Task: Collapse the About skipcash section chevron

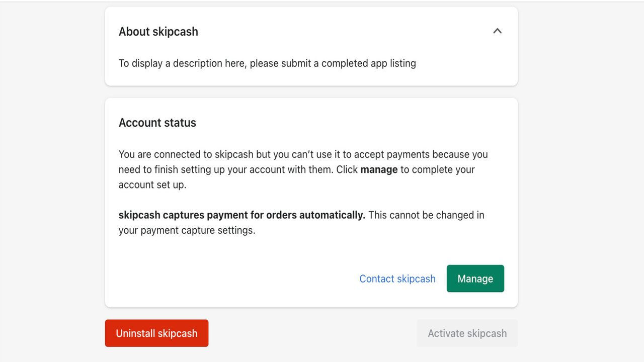Action: click(497, 31)
